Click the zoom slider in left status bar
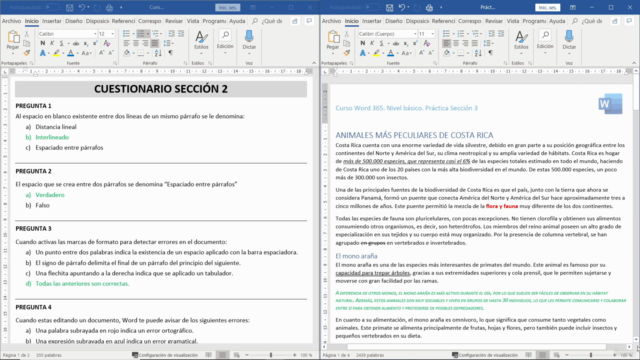 271,355
